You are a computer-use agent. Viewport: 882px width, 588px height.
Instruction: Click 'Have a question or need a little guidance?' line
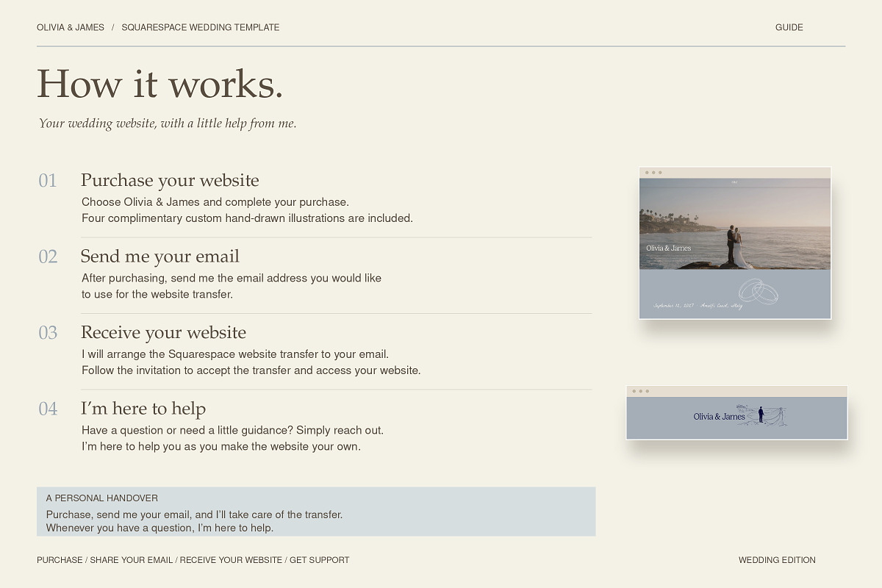(x=232, y=430)
